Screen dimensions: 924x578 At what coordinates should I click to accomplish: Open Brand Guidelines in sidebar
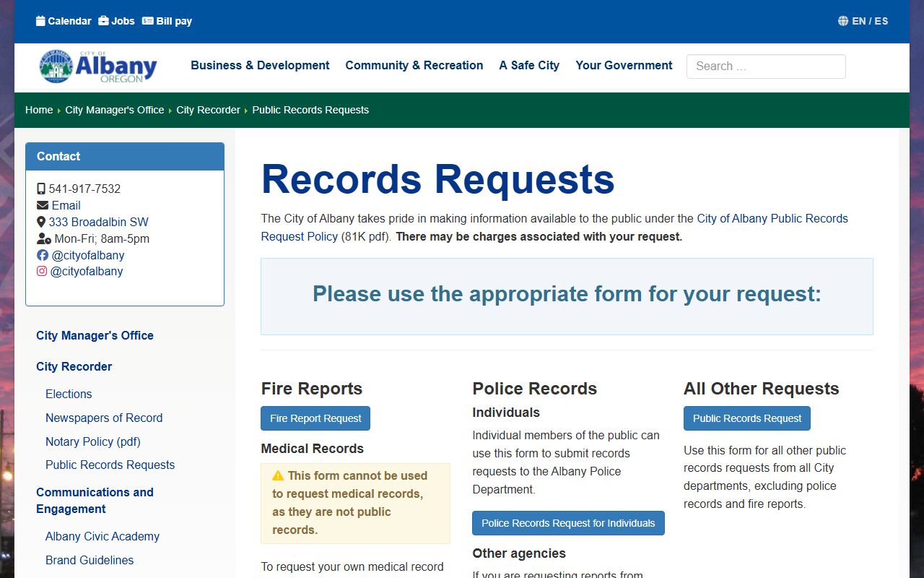(90, 560)
